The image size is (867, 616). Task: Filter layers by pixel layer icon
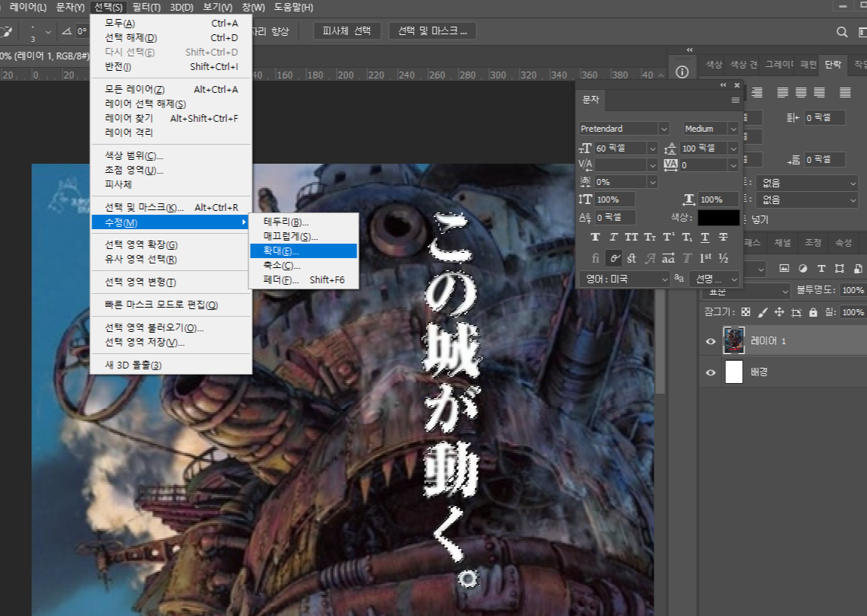coord(784,269)
